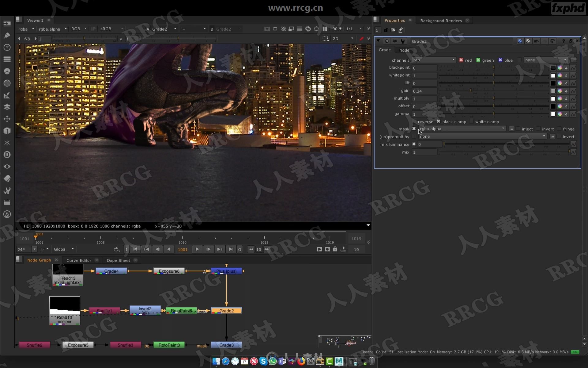Open Grade2 help question mark

[563, 41]
